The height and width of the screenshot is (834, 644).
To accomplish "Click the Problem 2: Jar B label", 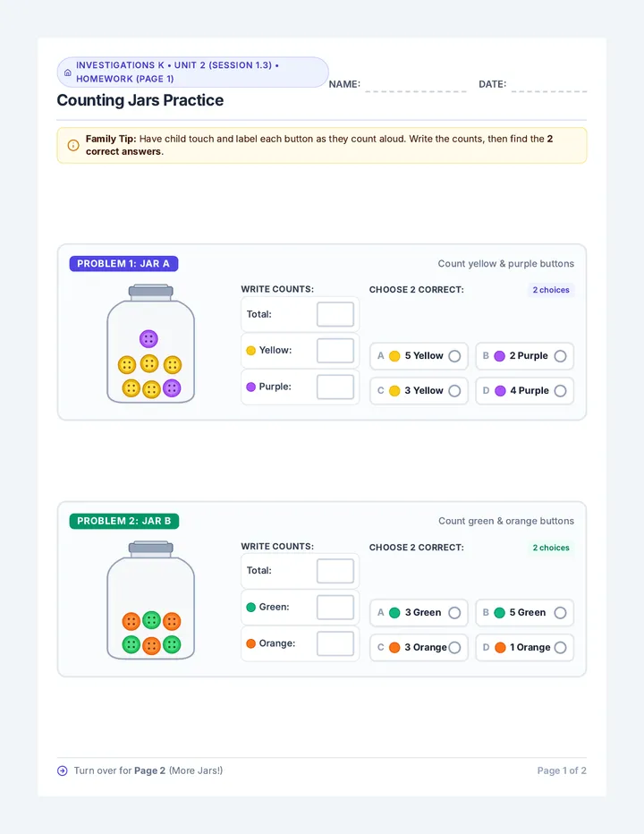I will click(124, 521).
